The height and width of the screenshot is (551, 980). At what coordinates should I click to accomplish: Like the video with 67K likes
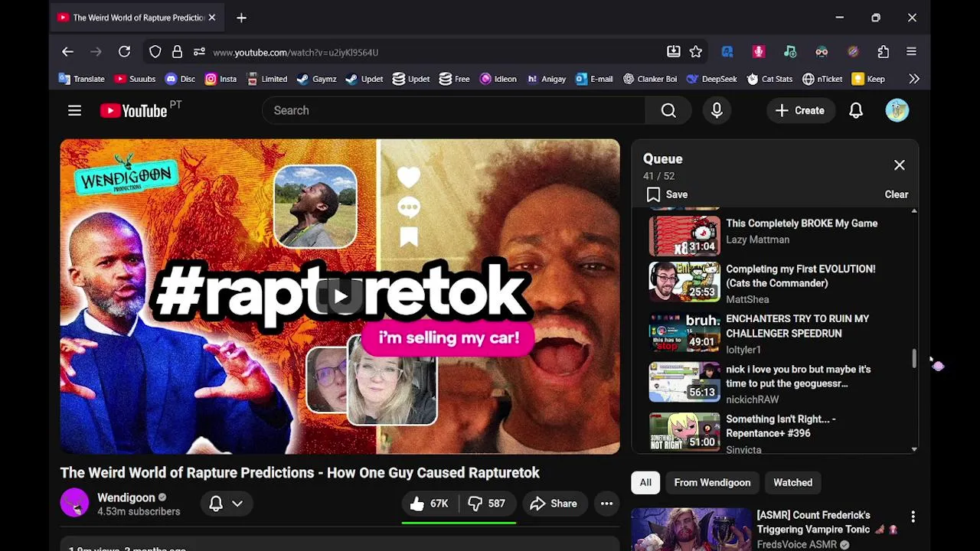pos(430,504)
